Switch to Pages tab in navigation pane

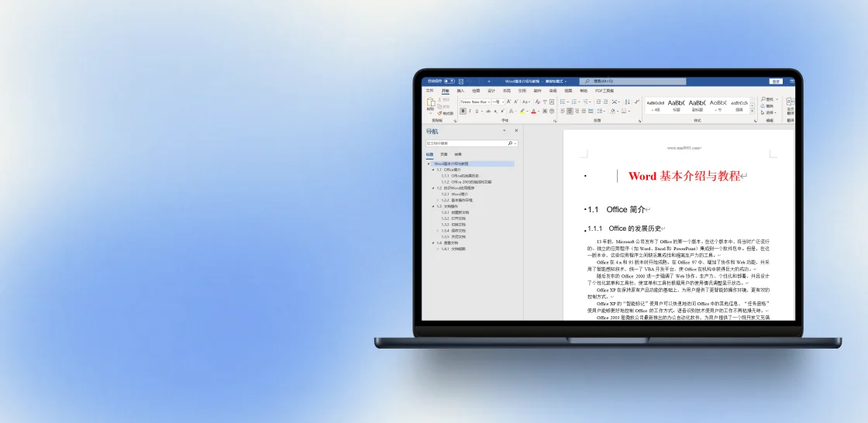point(444,154)
